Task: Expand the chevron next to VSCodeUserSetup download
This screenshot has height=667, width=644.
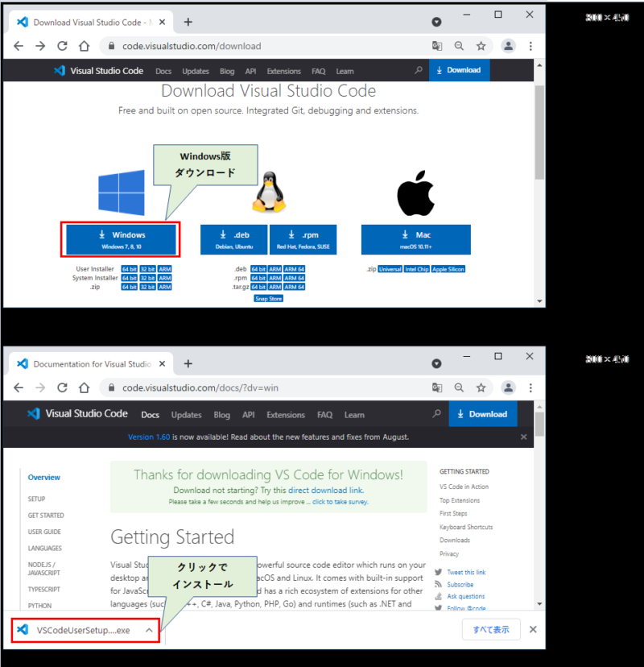Action: tap(149, 630)
